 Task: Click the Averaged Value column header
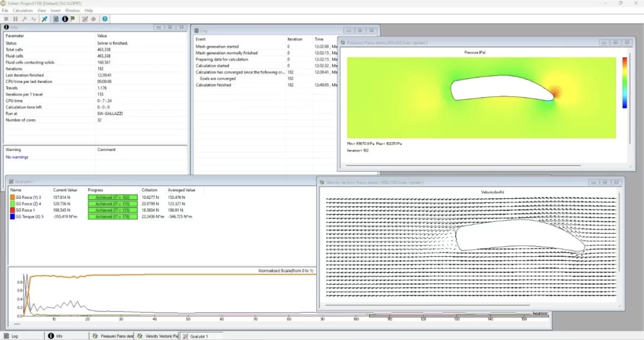181,190
